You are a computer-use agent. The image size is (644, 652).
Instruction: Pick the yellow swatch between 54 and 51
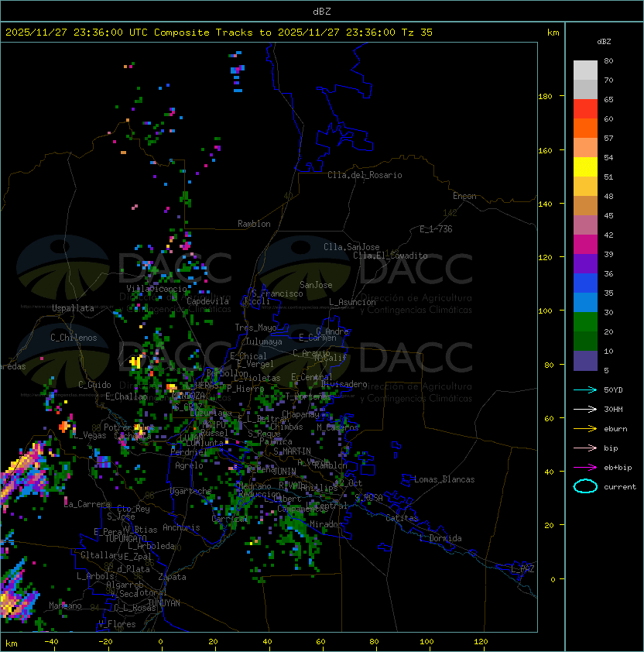click(585, 167)
